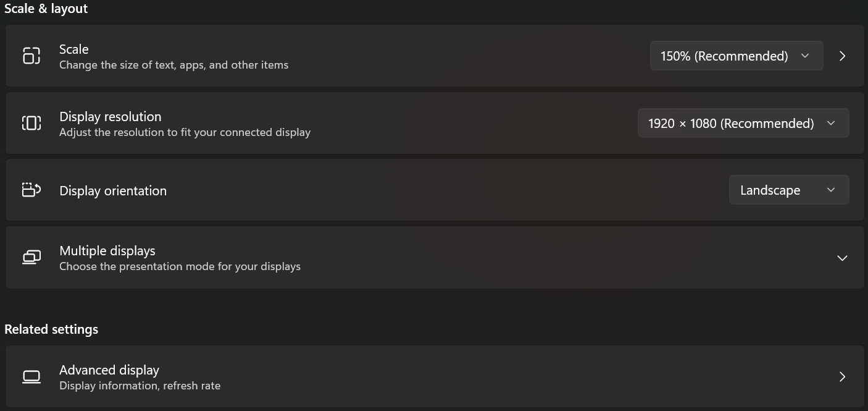Image resolution: width=868 pixels, height=411 pixels.
Task: Click the Multiple displays icon
Action: pos(31,257)
